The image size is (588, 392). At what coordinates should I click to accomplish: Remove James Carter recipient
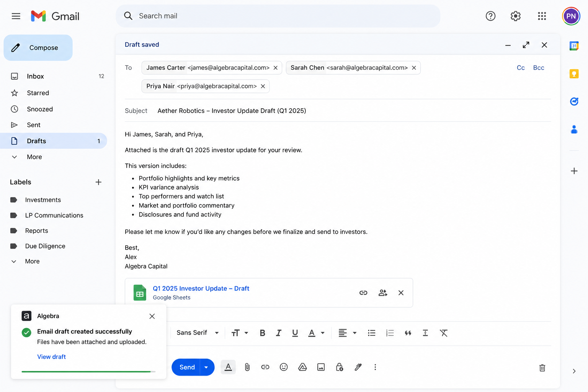(x=275, y=68)
